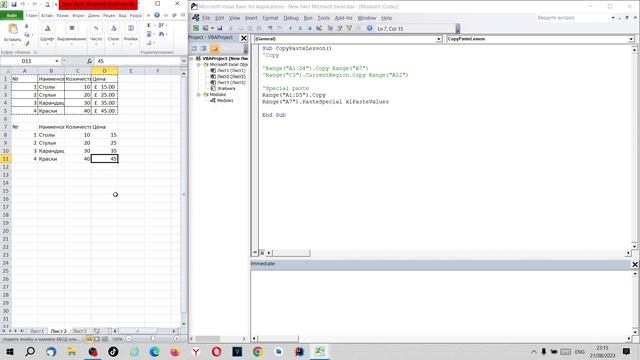Click the Format Painter brush icon in Excel

pos(27,43)
